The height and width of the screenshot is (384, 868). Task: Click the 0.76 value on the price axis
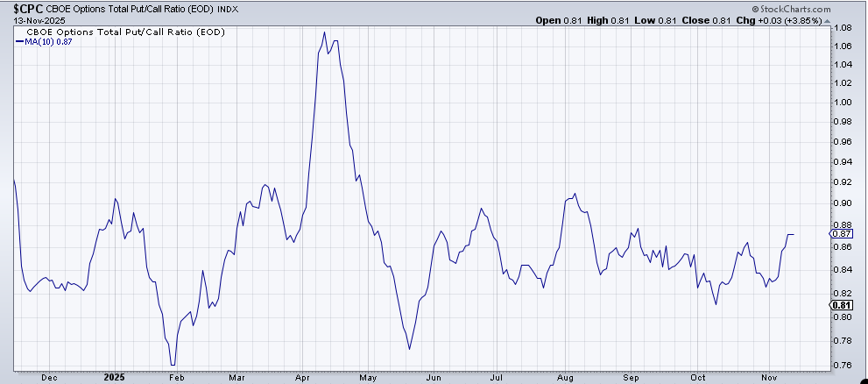841,366
